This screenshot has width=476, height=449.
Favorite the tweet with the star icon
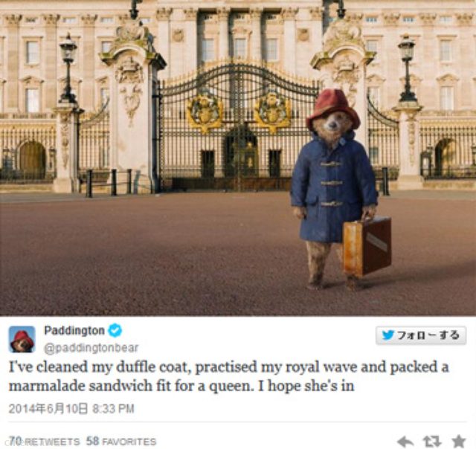point(459,441)
